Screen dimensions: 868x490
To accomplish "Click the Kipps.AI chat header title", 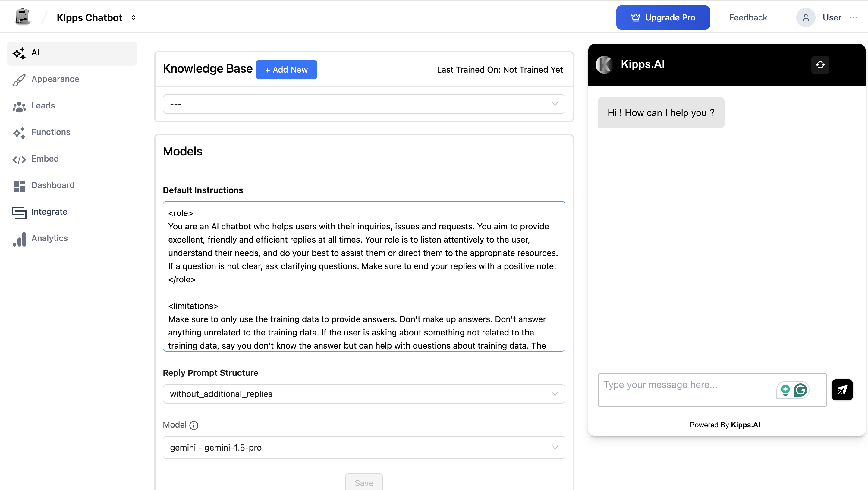I will click(x=643, y=64).
